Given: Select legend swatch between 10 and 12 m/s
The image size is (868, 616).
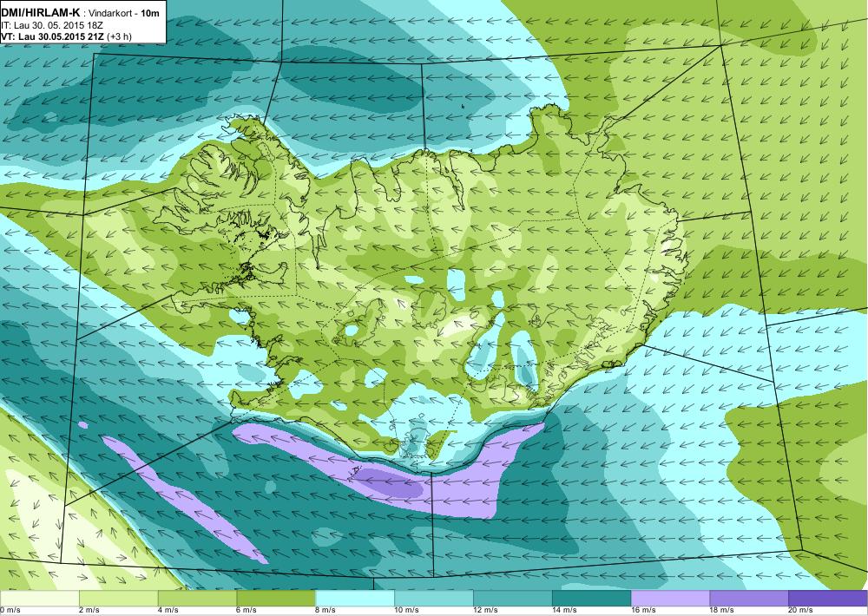Looking at the screenshot, I should (x=434, y=598).
